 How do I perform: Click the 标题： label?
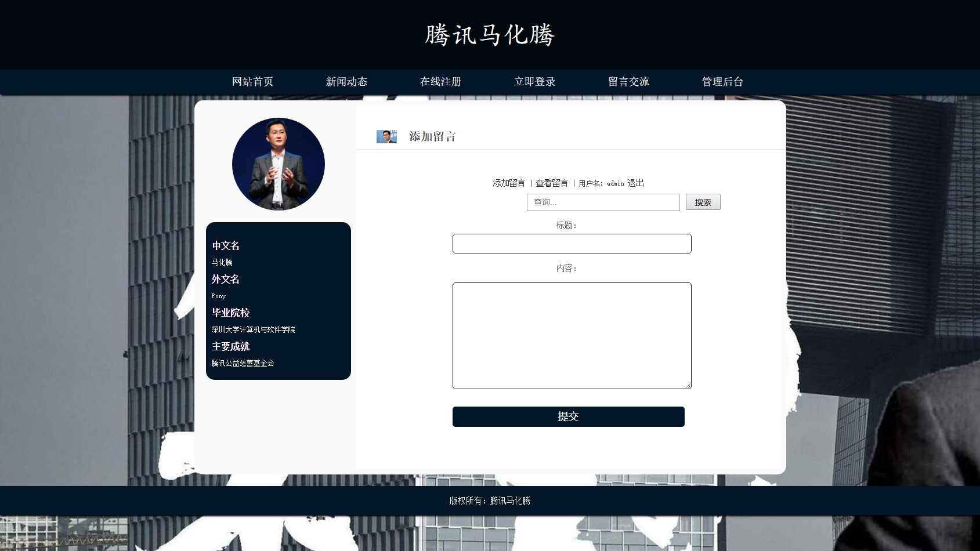(566, 226)
